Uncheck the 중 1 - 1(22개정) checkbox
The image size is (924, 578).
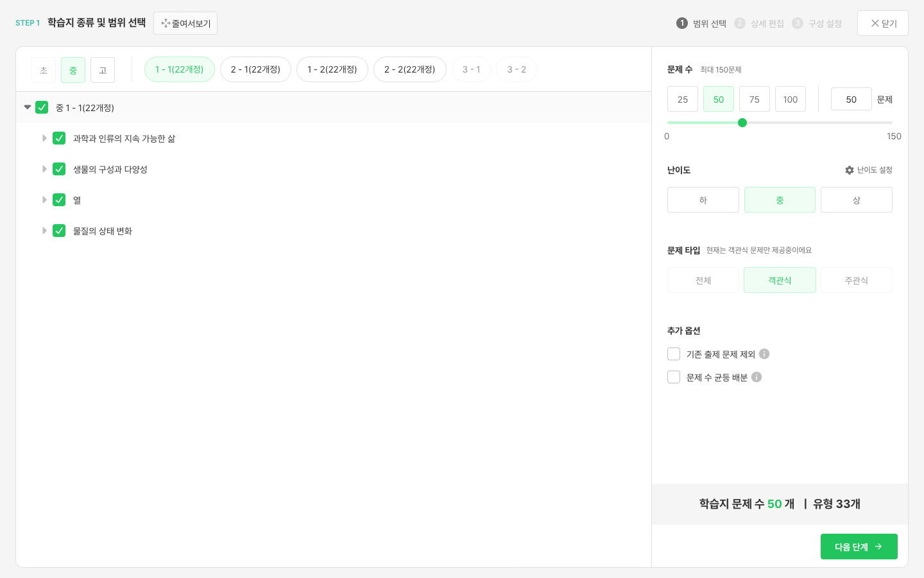(42, 107)
